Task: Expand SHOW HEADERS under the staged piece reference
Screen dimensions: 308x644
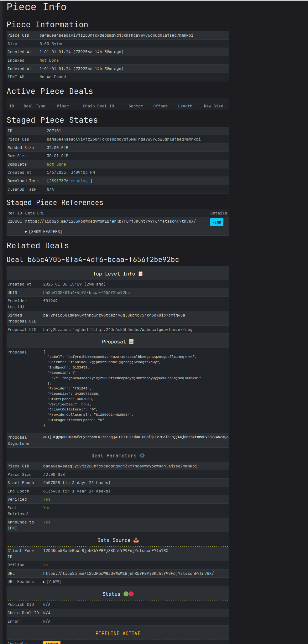Action: pos(44,232)
